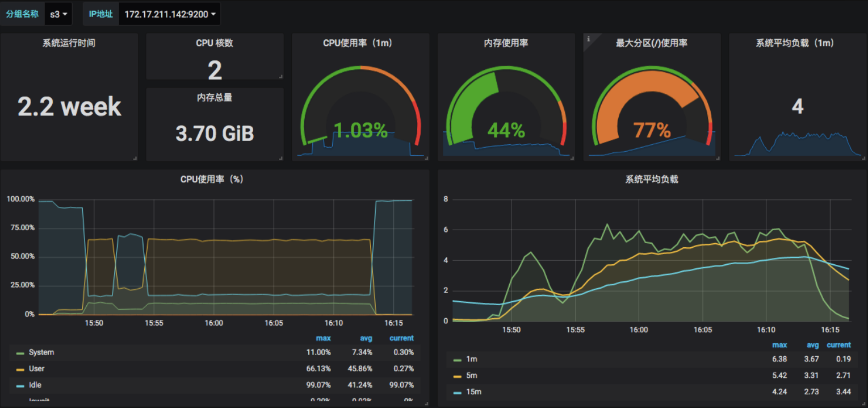Open the 内存总量 panel title

[x=215, y=98]
